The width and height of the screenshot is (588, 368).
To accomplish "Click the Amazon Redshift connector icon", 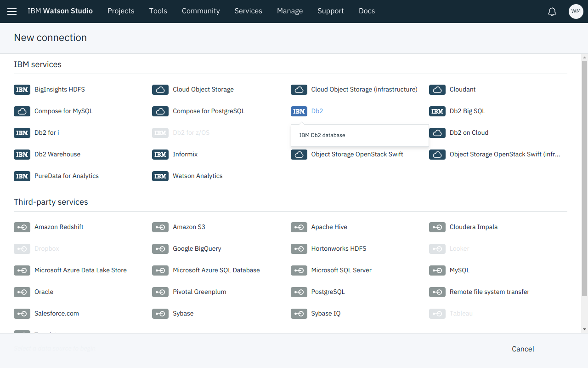I will pos(22,227).
